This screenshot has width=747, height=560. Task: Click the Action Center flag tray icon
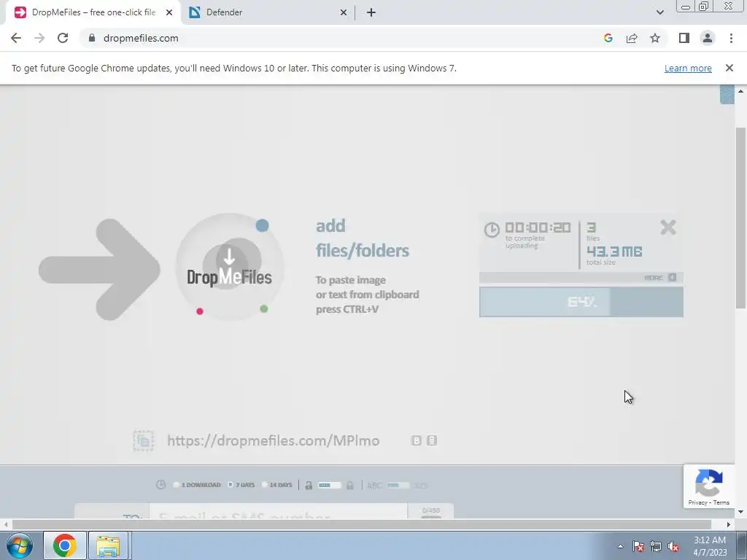pyautogui.click(x=638, y=547)
